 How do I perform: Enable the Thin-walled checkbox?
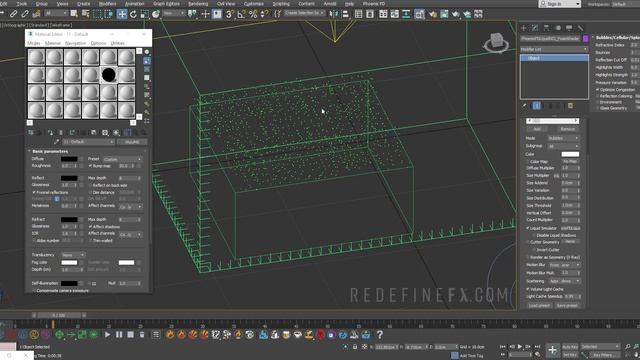pos(91,241)
